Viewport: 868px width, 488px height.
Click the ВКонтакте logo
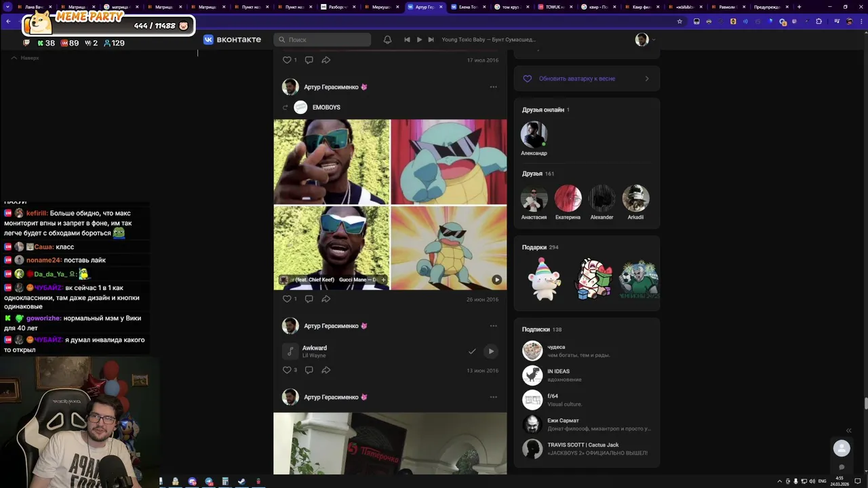(232, 39)
